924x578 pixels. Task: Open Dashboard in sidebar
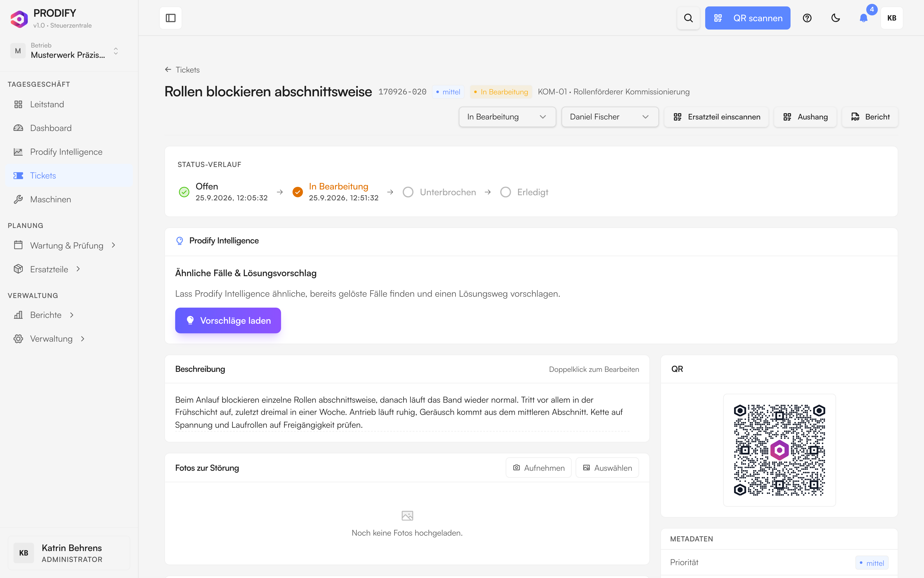(x=69, y=128)
